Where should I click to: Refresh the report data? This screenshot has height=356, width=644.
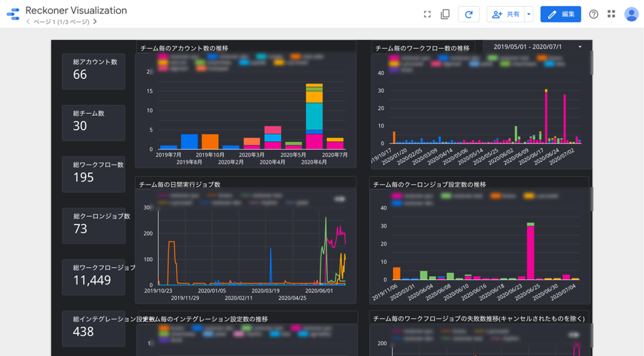468,14
